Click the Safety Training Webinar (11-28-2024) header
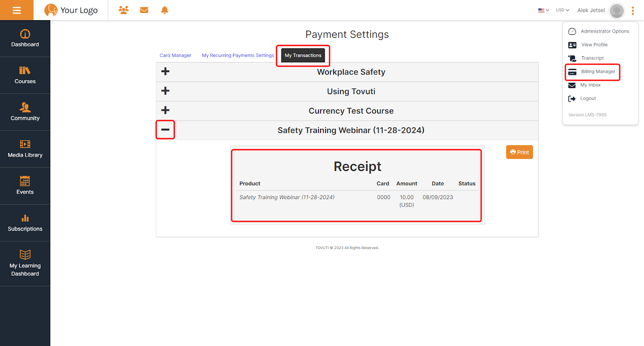The image size is (644, 346). (x=351, y=130)
